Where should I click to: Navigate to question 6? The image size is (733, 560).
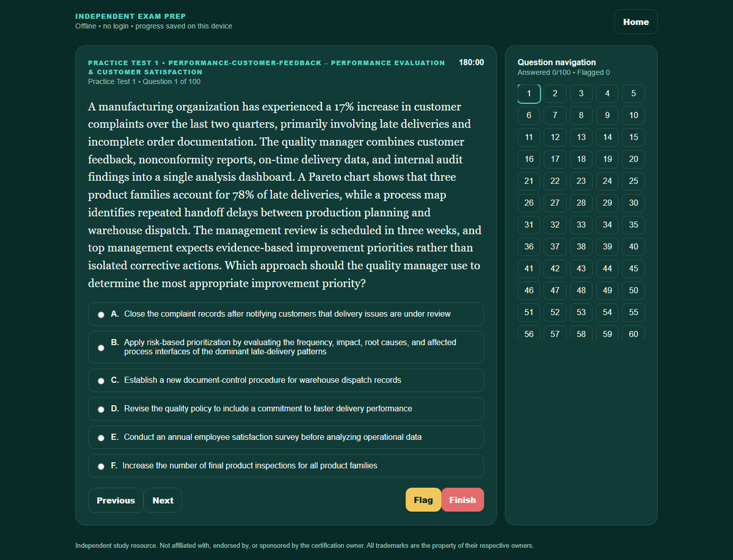click(x=529, y=115)
